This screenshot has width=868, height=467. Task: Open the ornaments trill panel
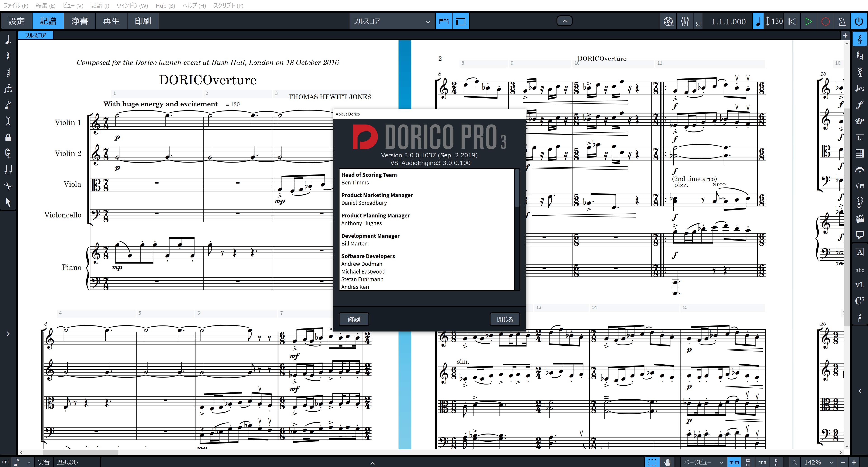[x=860, y=121]
